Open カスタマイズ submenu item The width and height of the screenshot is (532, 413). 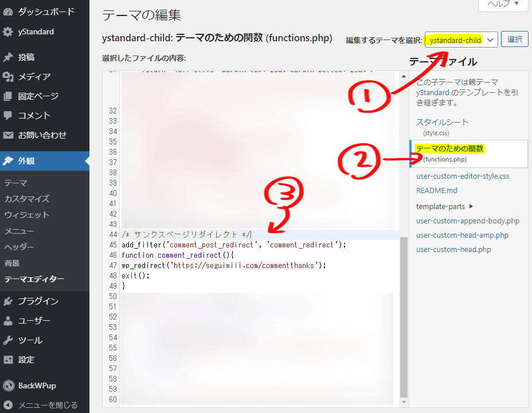(x=27, y=199)
